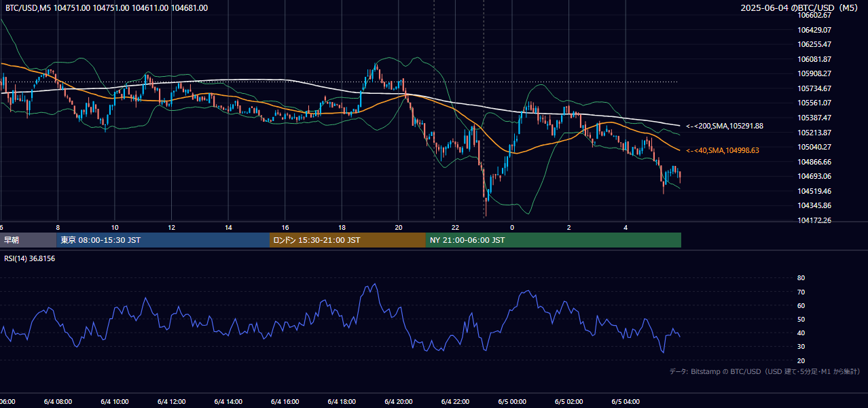Click the 6/5 00:00 bottom time label
Viewport: 868px width, 408px height.
click(x=512, y=402)
